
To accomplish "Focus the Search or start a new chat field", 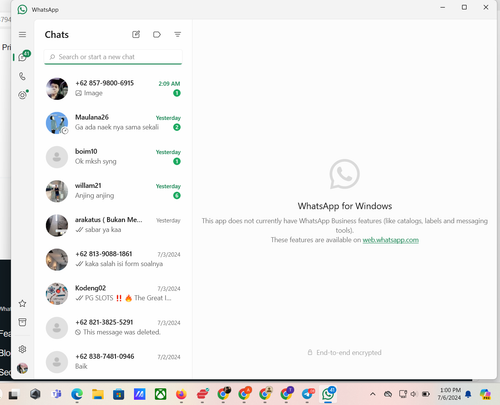I will pyautogui.click(x=113, y=57).
